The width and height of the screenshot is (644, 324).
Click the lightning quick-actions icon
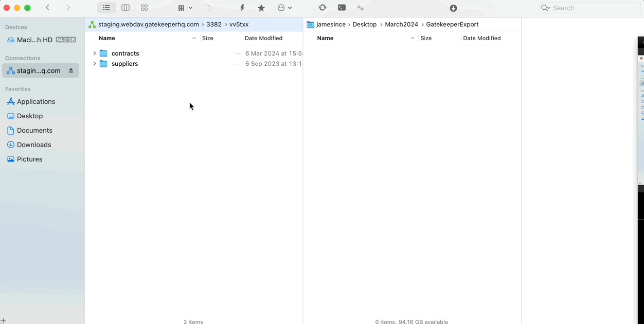click(x=242, y=8)
